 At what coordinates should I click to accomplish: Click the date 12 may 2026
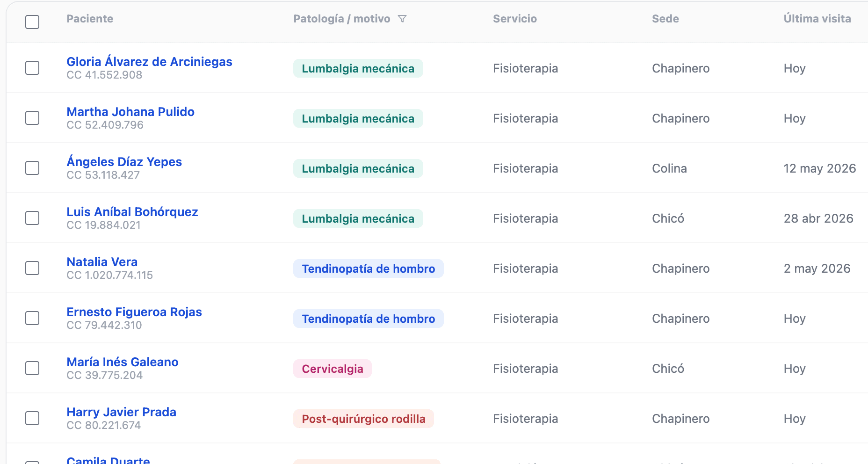tap(820, 168)
